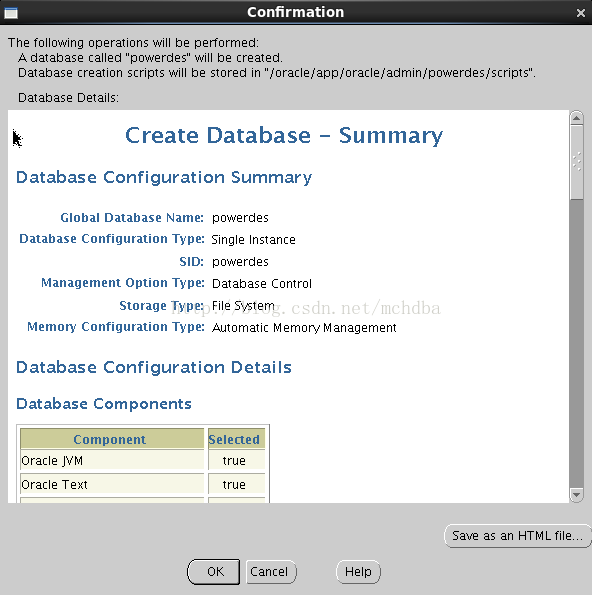Image resolution: width=592 pixels, height=595 pixels.
Task: Click the true value for Oracle Text
Action: click(x=236, y=485)
